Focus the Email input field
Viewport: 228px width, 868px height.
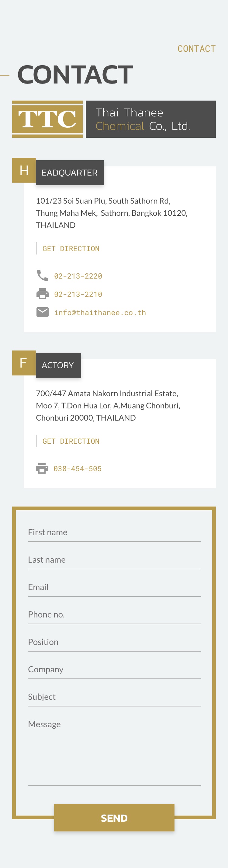114,587
